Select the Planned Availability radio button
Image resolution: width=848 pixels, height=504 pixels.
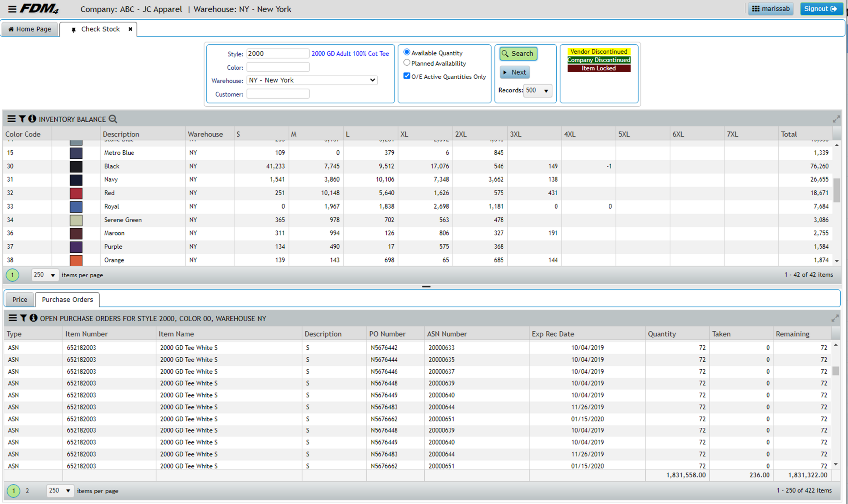[x=407, y=63]
